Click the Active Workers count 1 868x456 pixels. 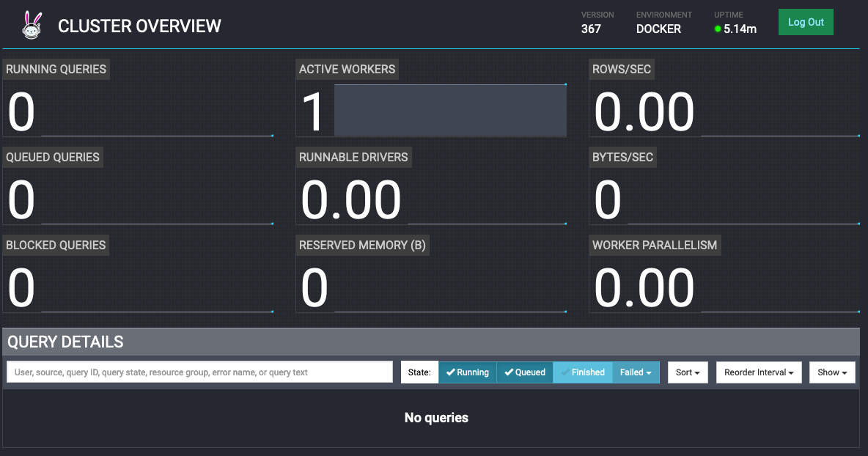tap(313, 112)
